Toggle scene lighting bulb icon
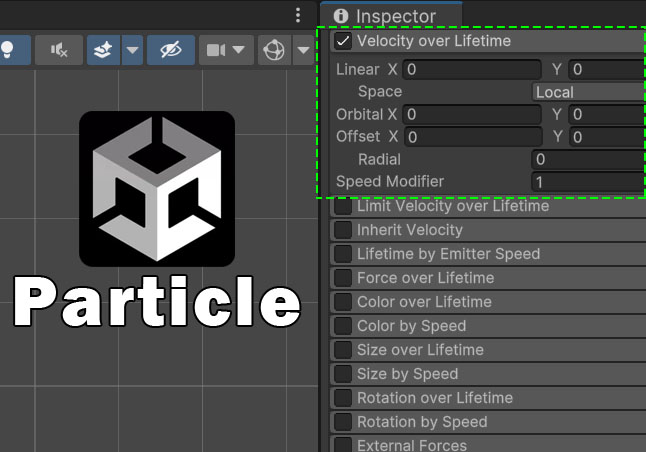The height and width of the screenshot is (452, 646). click(x=7, y=50)
